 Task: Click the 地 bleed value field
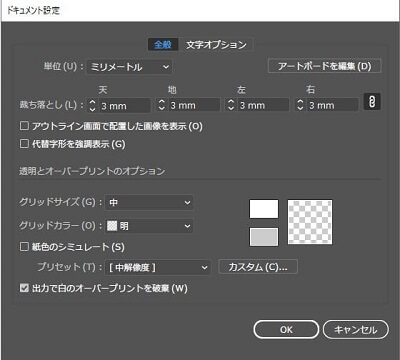pos(194,105)
